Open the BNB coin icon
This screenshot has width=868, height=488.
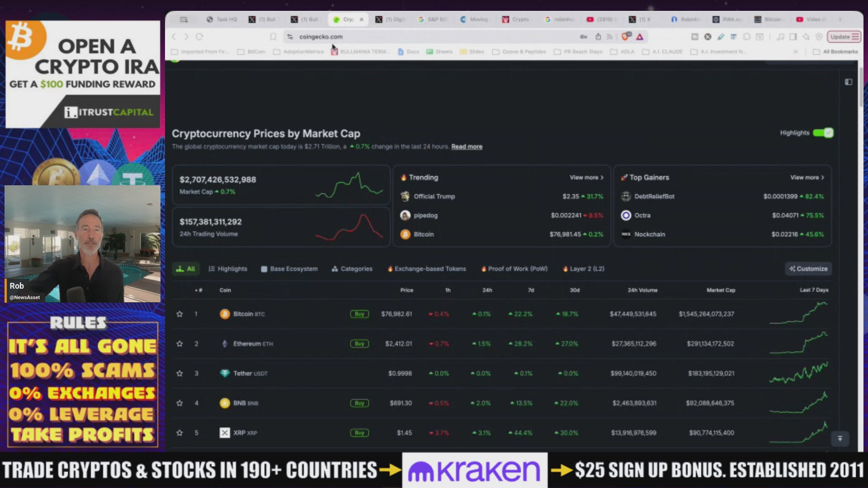point(225,403)
